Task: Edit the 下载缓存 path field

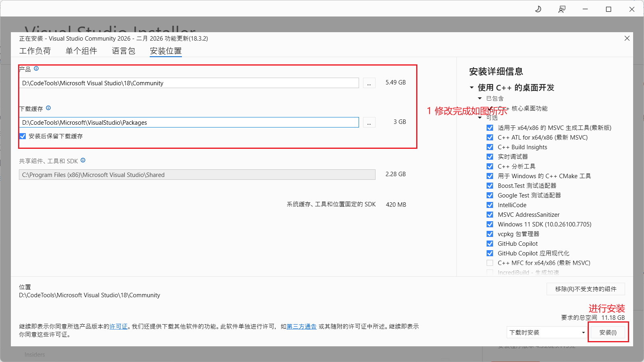Action: pyautogui.click(x=189, y=122)
